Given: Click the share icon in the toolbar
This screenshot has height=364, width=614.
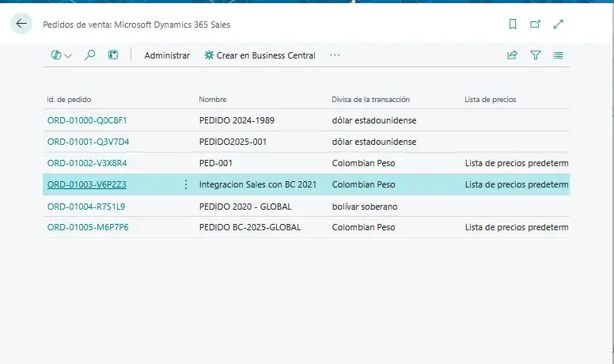Looking at the screenshot, I should pyautogui.click(x=512, y=55).
